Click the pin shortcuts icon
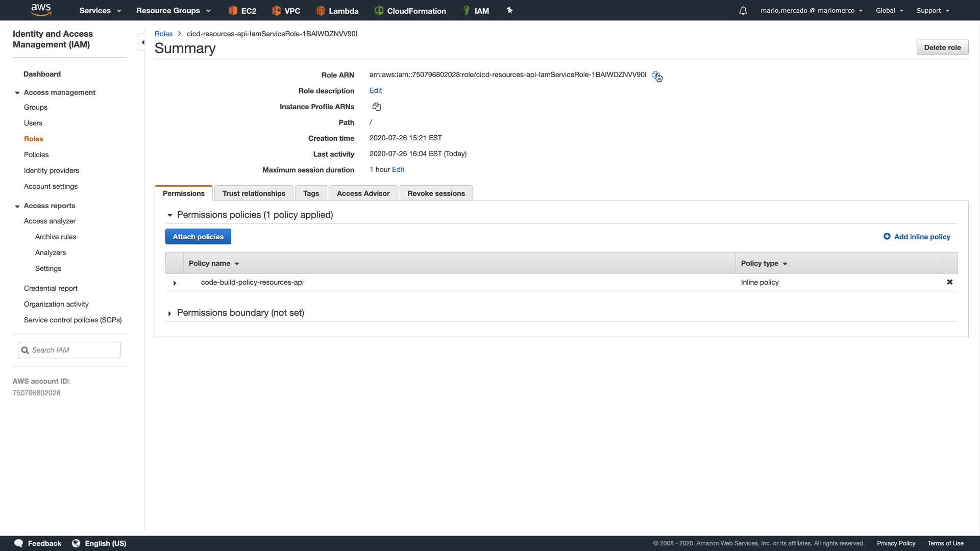The image size is (980, 551). click(x=509, y=11)
